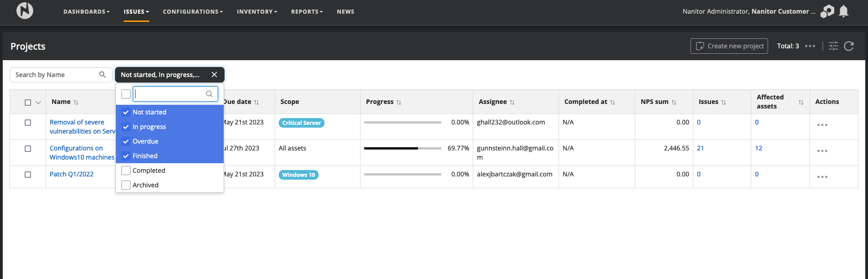Sort the table by Name column

tap(76, 102)
